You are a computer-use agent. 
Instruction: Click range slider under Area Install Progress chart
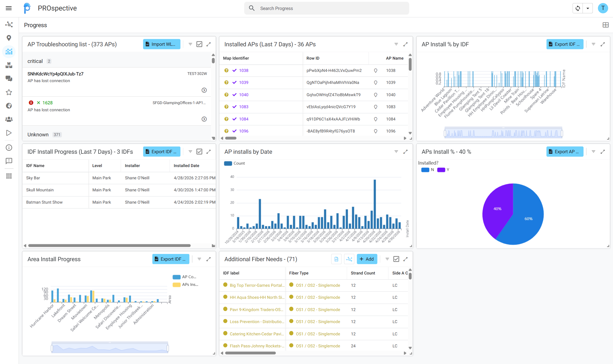110,347
